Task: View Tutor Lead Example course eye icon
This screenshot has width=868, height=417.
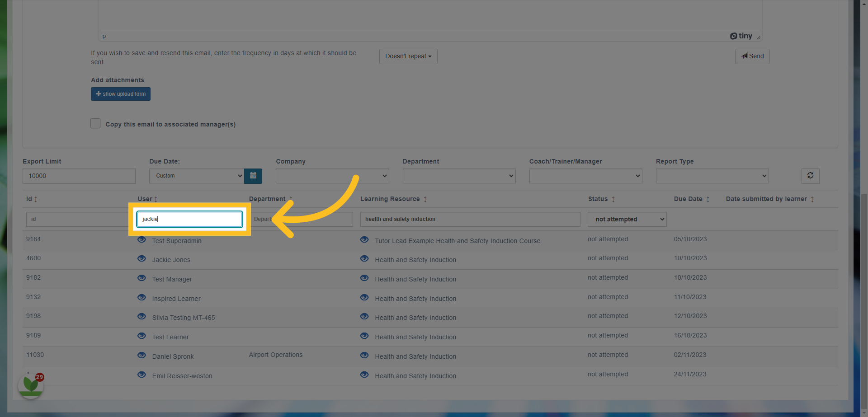Action: pos(364,239)
